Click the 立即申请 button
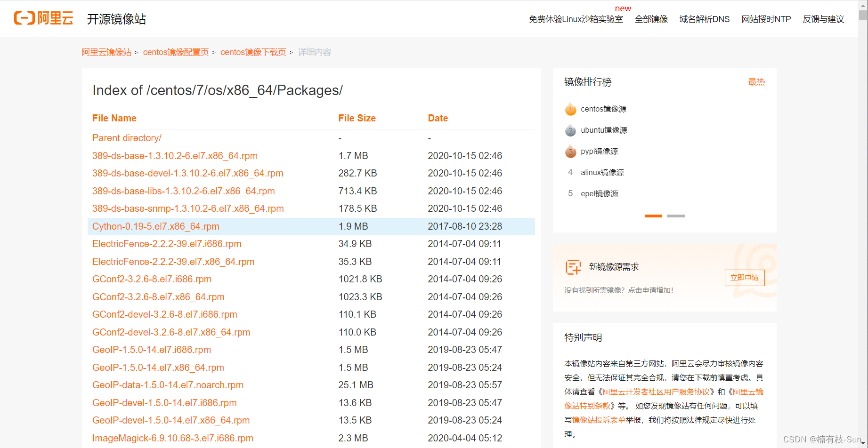This screenshot has width=868, height=448. click(745, 278)
